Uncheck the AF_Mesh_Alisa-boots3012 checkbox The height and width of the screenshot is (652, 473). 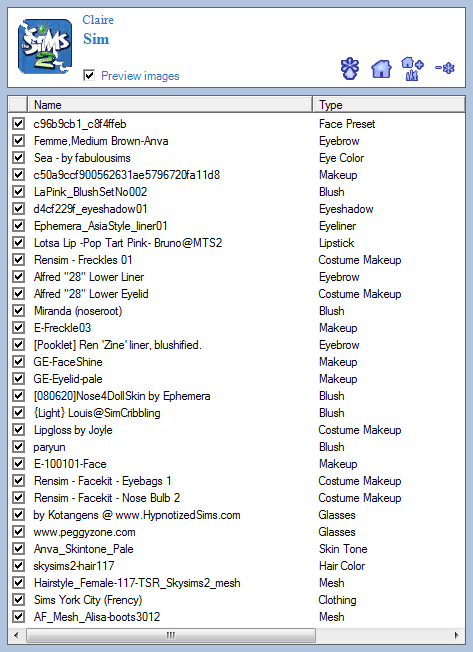[18, 617]
